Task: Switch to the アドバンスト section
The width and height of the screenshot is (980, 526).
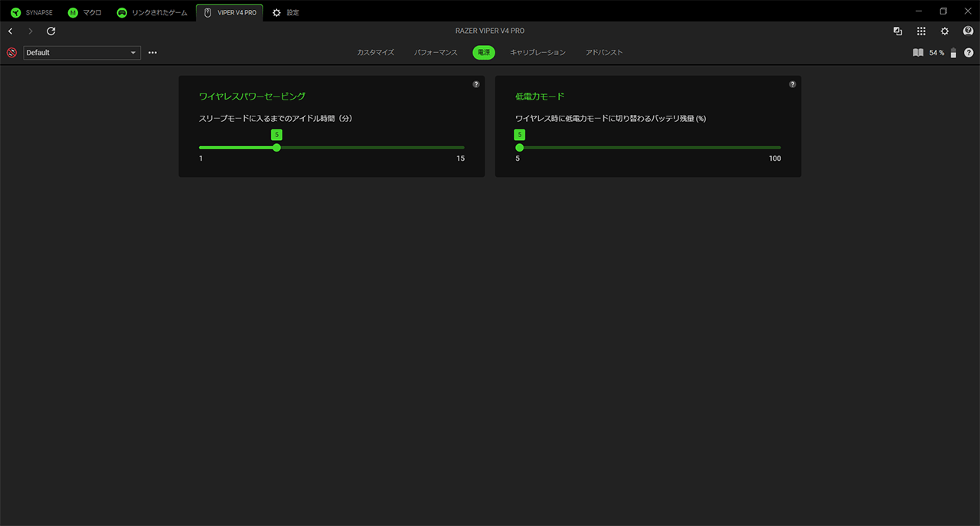Action: (x=604, y=53)
